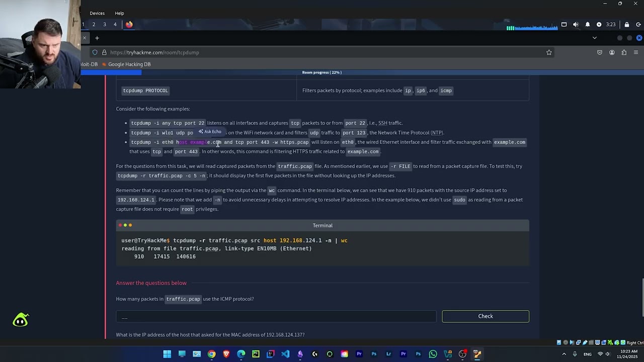Open the Firefox hamburger menu
Screen dimensions: 644x362
coord(636,52)
